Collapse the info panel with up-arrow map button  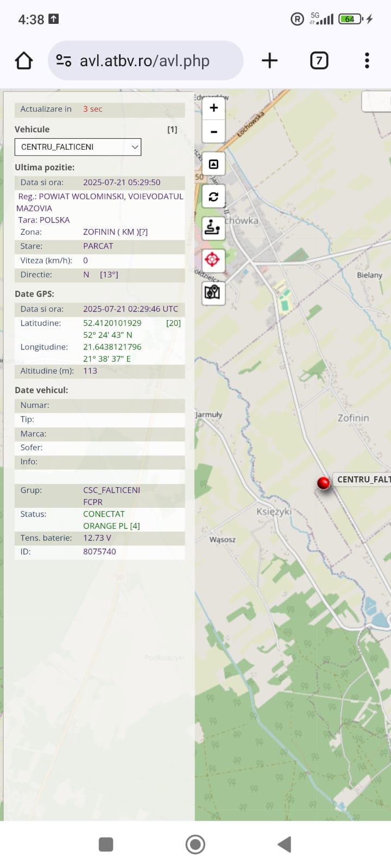[213, 164]
